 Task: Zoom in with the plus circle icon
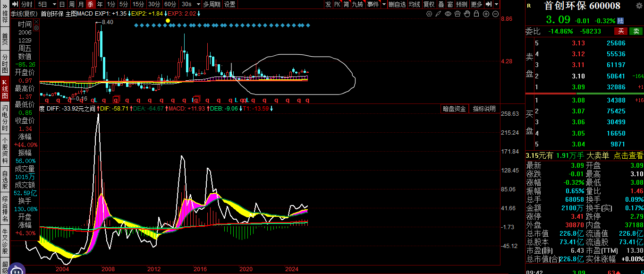pos(486,14)
